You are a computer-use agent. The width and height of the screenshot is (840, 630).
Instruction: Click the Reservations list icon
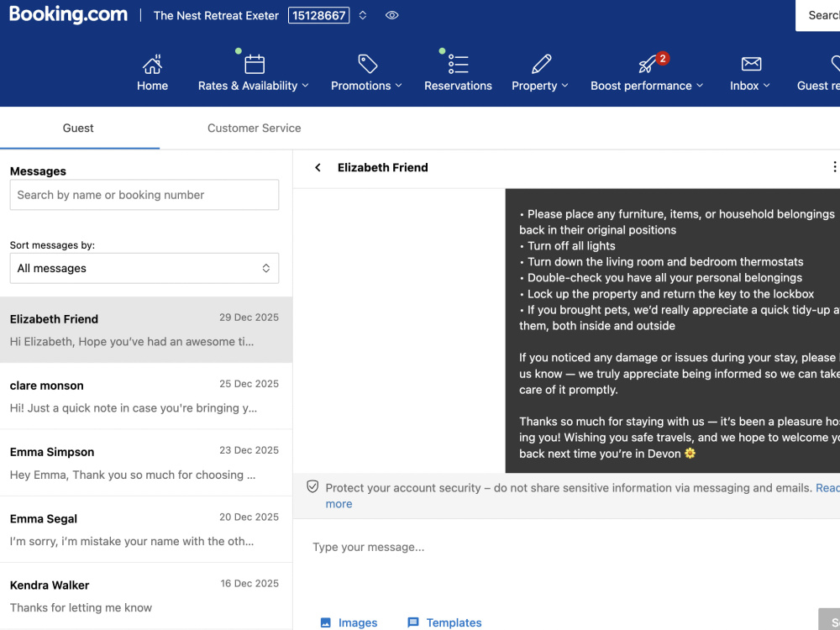[x=458, y=65]
